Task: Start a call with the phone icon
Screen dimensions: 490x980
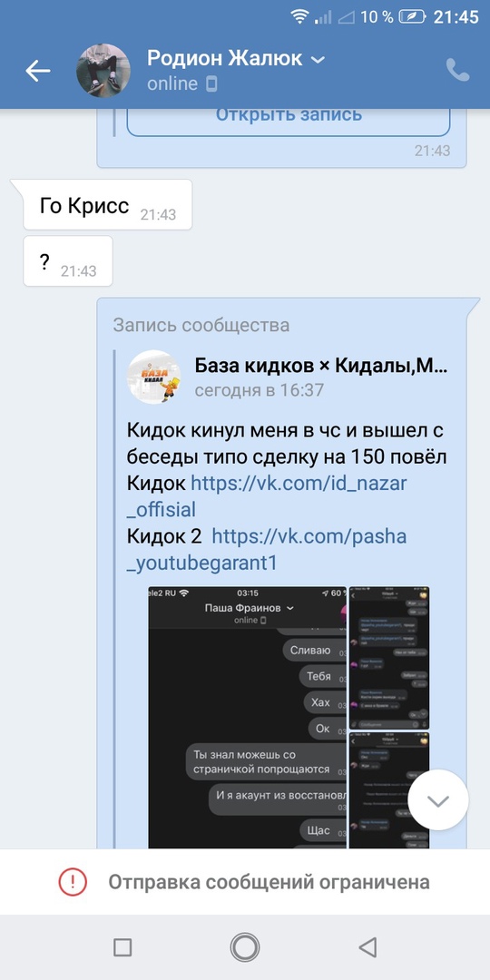Action: coord(457,70)
